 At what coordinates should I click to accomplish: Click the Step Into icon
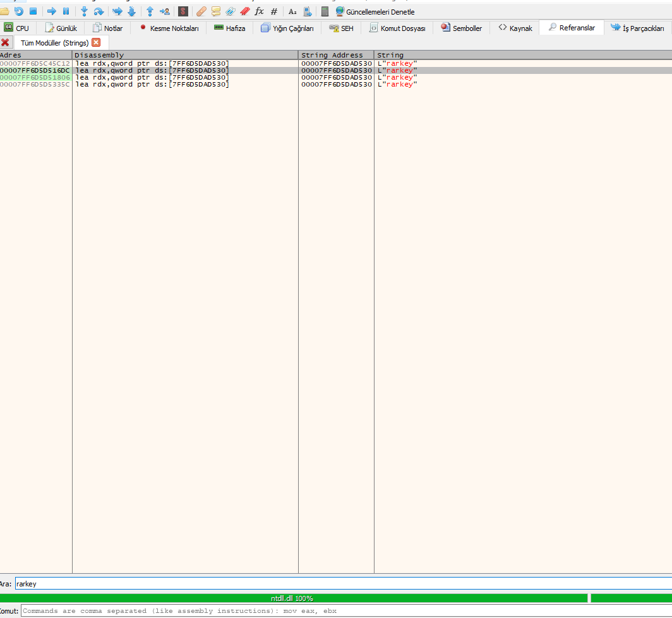tap(84, 11)
